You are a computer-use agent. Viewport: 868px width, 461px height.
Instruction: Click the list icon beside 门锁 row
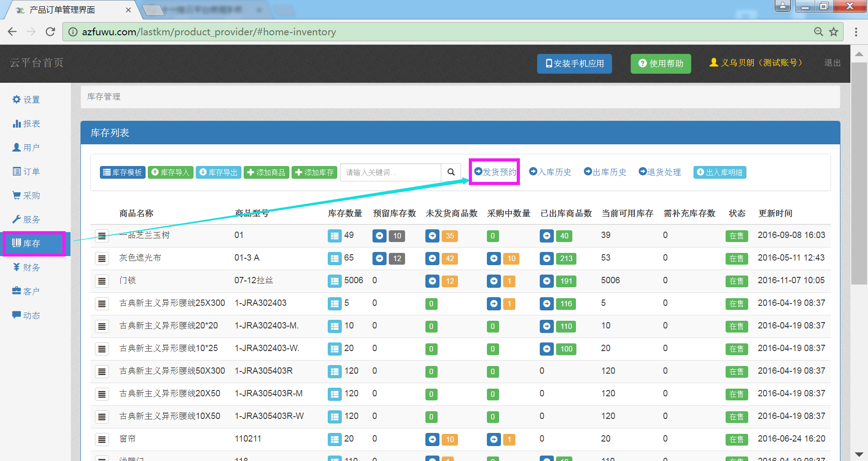[102, 281]
